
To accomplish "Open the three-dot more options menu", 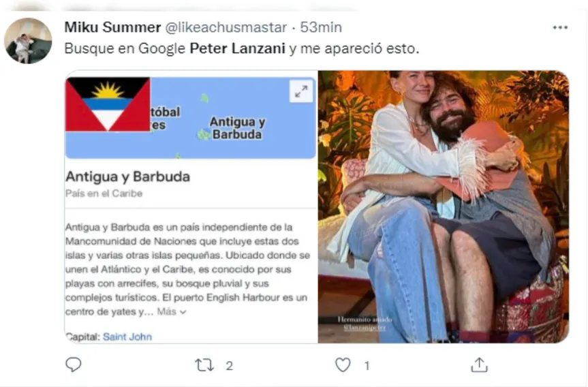I will point(560,27).
